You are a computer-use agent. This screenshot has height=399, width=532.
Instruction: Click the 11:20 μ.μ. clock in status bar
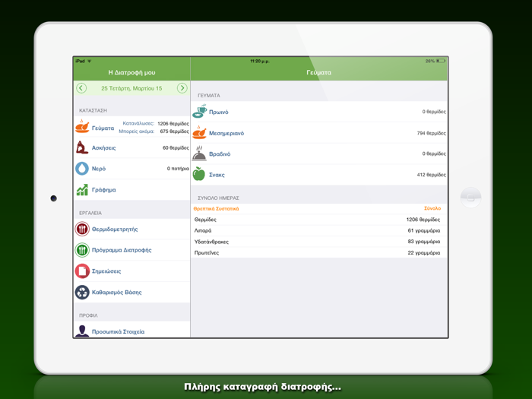(x=260, y=61)
